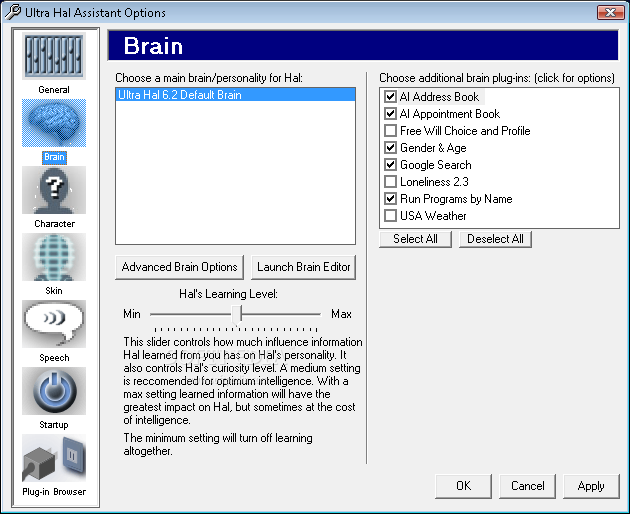Screen dimensions: 630x514
Task: Open the Speech settings icon
Action: click(54, 324)
